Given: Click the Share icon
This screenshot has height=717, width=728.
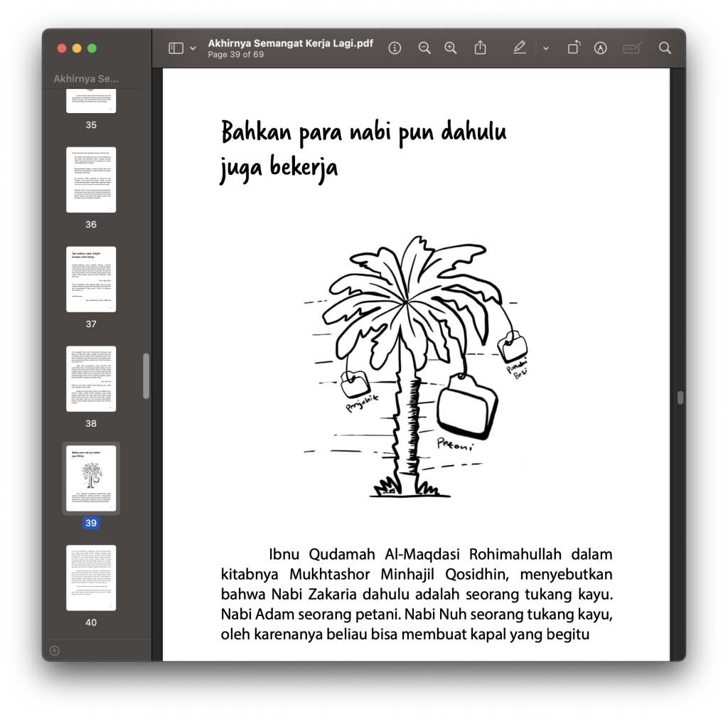Looking at the screenshot, I should 481,48.
